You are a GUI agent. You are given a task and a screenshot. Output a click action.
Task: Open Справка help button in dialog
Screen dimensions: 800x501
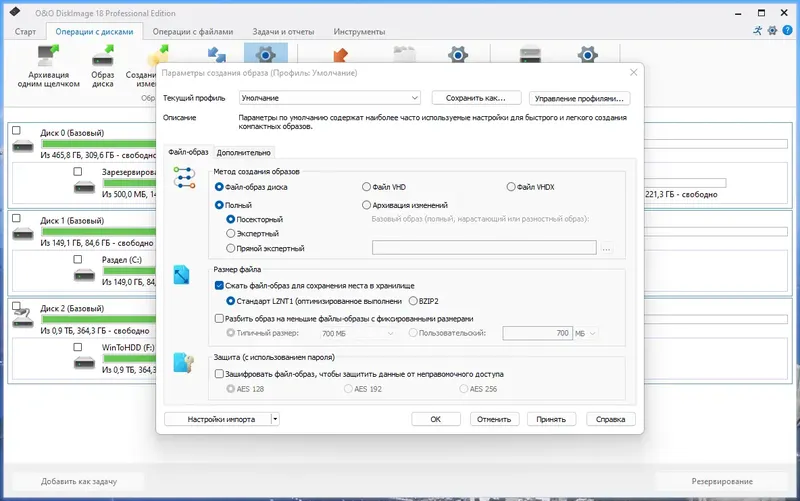[611, 419]
